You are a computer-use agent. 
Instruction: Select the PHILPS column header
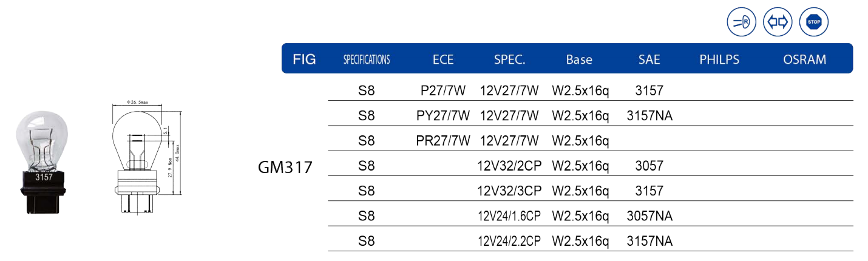point(719,59)
